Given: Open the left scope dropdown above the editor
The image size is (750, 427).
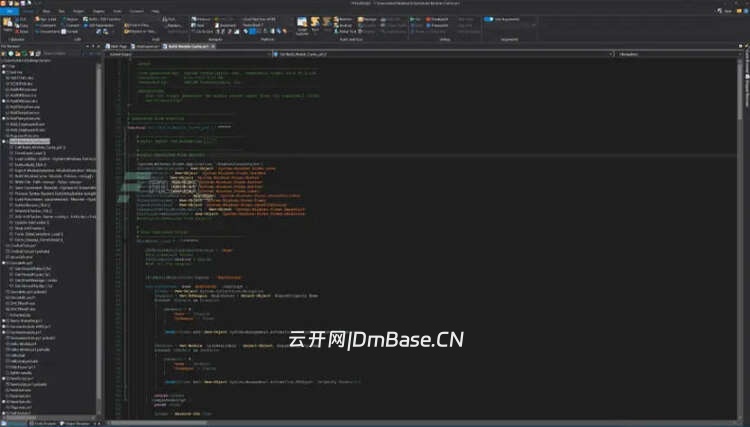Looking at the screenshot, I should coord(188,54).
